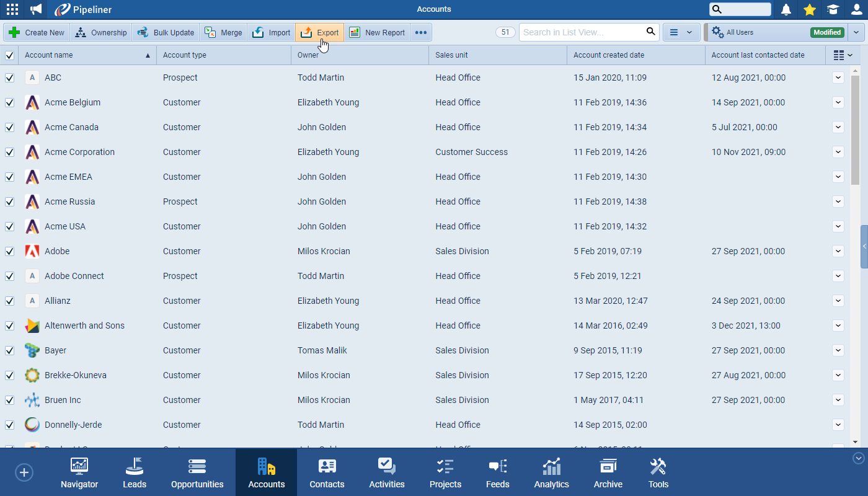
Task: Click the Create New button
Action: click(x=37, y=33)
